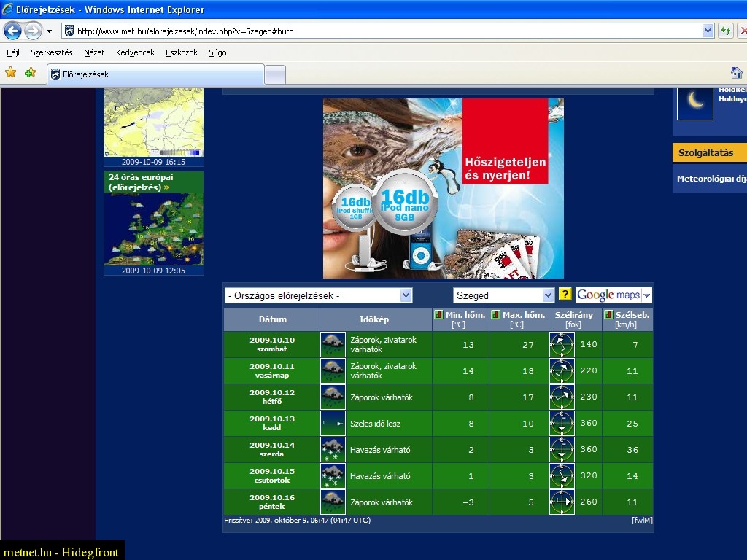The width and height of the screenshot is (747, 560).
Task: Click the Refresh page icon
Action: (x=726, y=31)
